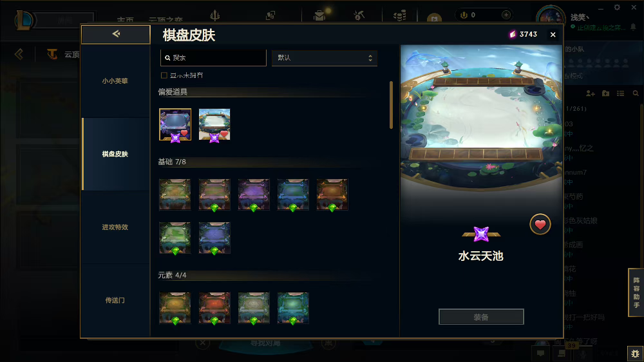Click the bug report icon at the bottom right
Screen dimensions: 644x362
point(636,354)
